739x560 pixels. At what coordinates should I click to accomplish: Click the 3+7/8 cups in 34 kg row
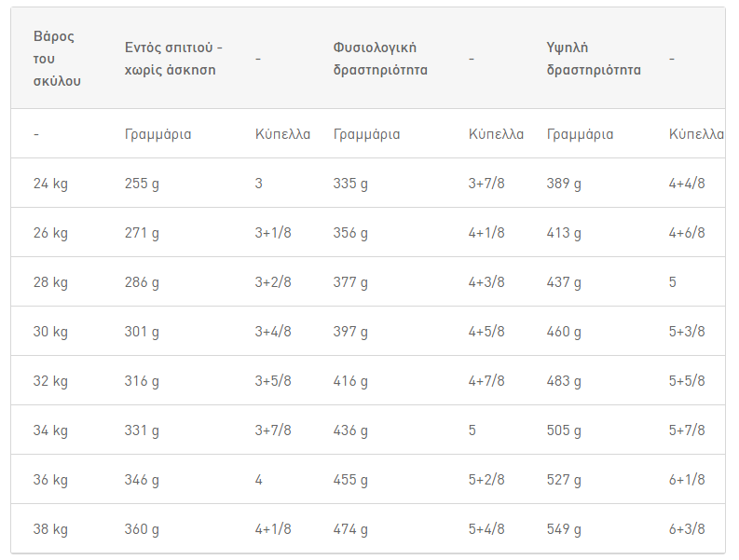tap(273, 430)
